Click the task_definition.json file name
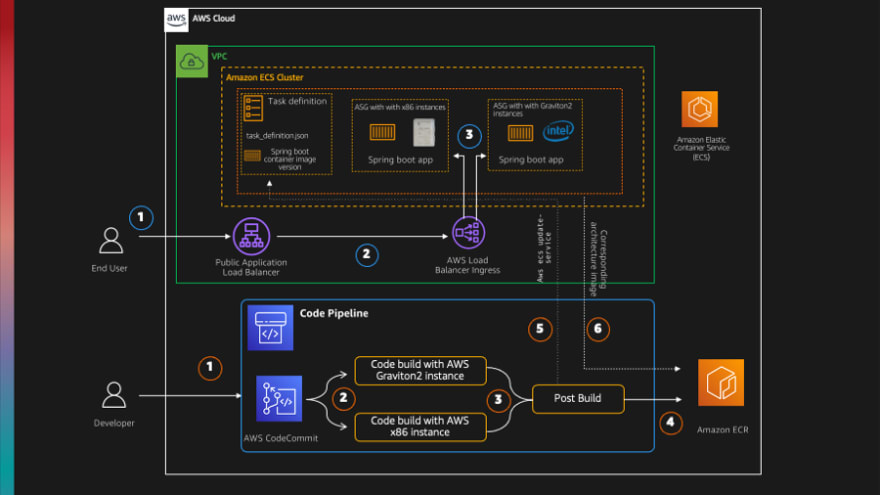This screenshot has width=880, height=495. (x=277, y=136)
